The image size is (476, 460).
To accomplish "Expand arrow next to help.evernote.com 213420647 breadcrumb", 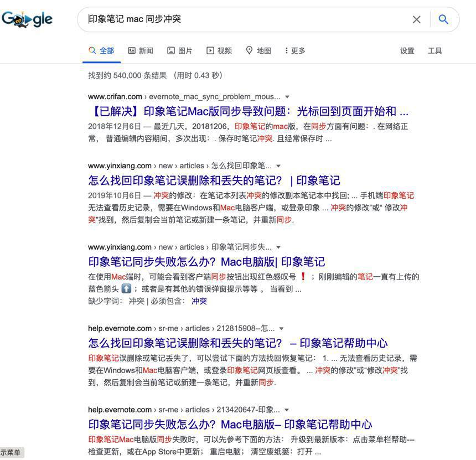I will [286, 410].
